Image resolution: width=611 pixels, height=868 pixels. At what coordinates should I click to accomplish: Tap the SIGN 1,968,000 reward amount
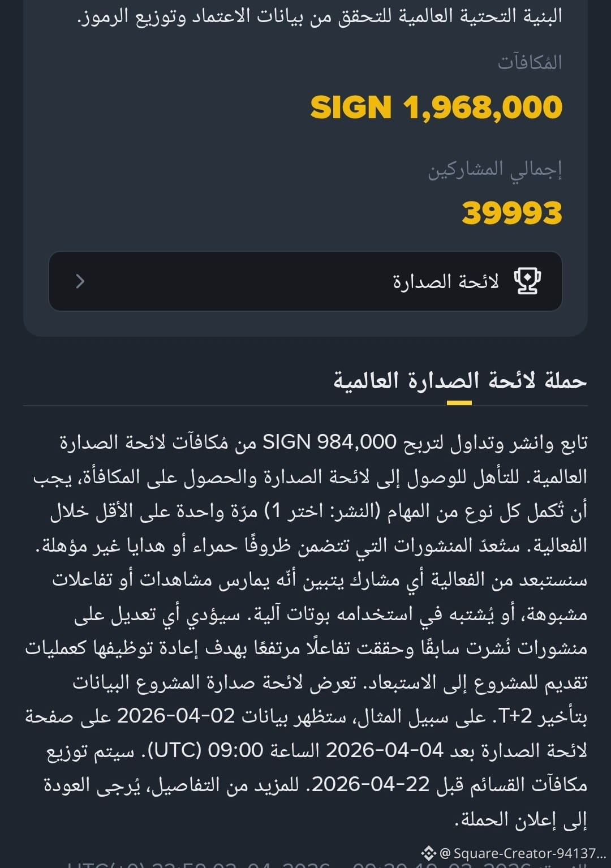(x=436, y=107)
